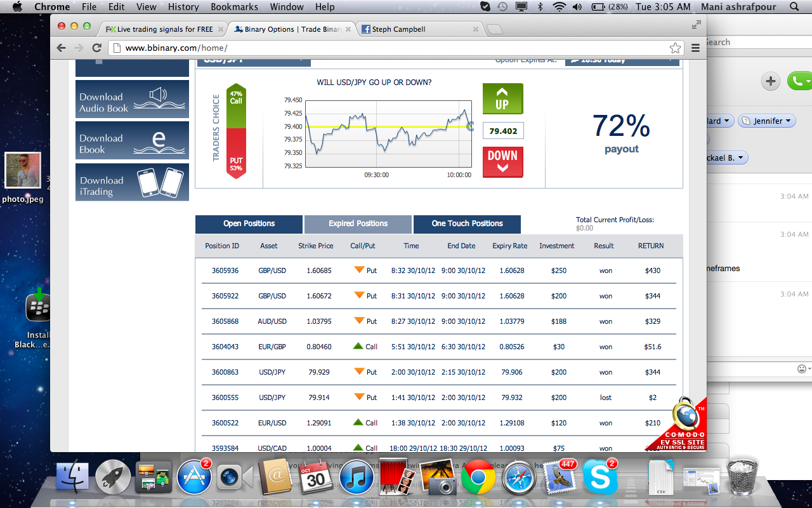This screenshot has width=812, height=508.
Task: Click Bluetooth icon in menu bar
Action: (x=540, y=7)
